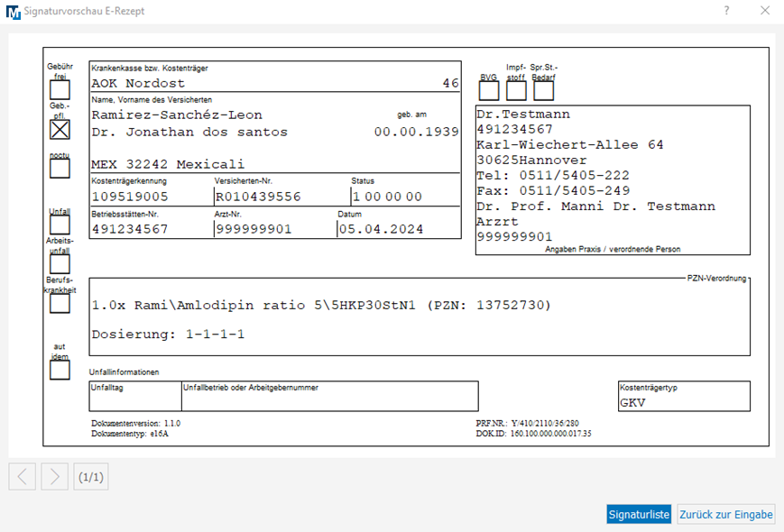Toggle the noctu checkbox

[60, 169]
